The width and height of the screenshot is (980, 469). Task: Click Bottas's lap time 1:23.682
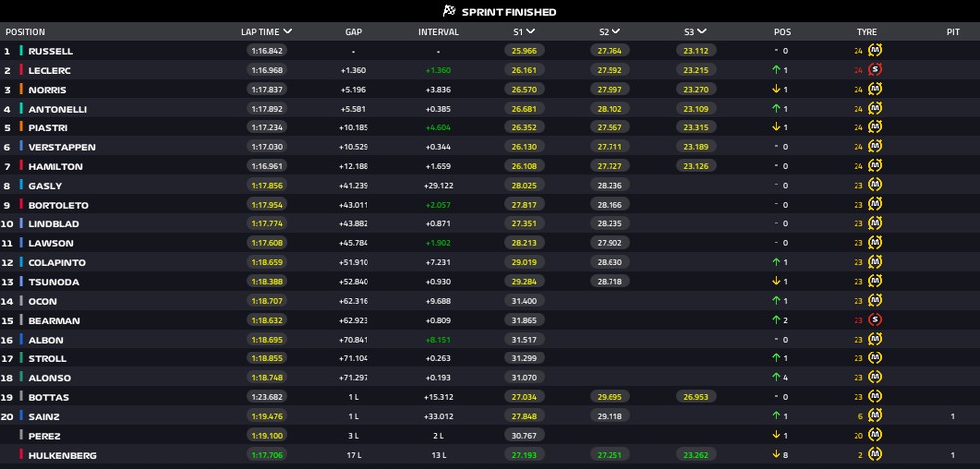(267, 397)
